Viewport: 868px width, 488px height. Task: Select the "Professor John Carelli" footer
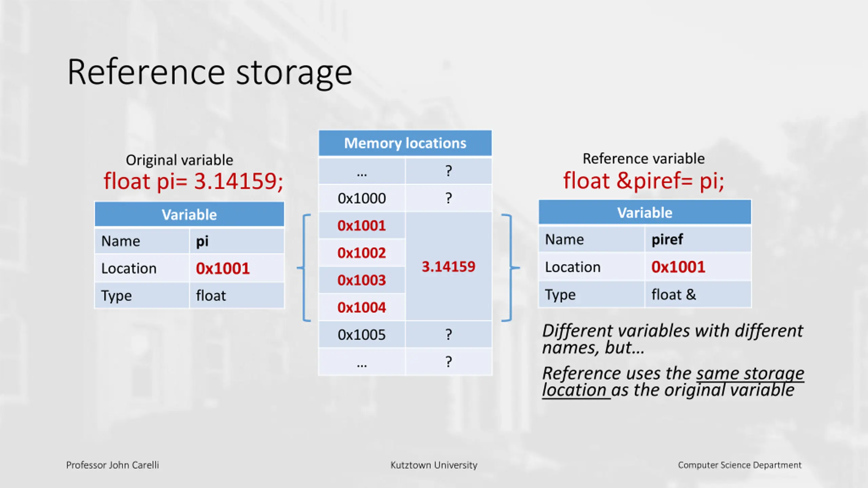click(113, 465)
